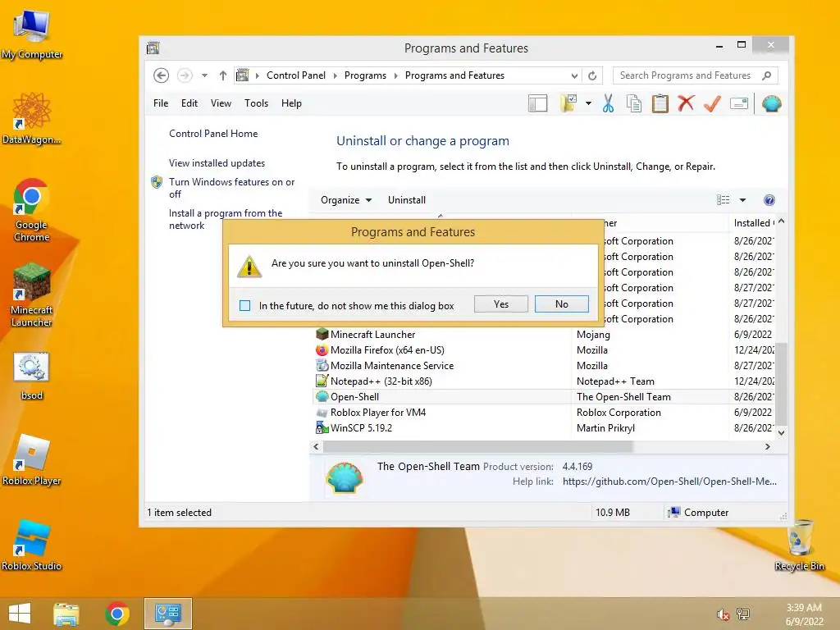Click the Uninstall command button
This screenshot has width=840, height=630.
(407, 200)
